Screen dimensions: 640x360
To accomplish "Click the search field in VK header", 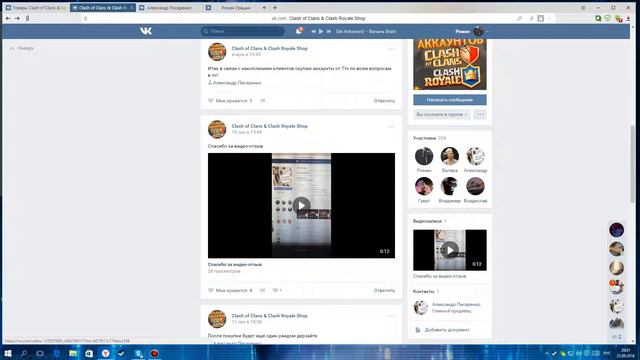I will pyautogui.click(x=243, y=31).
